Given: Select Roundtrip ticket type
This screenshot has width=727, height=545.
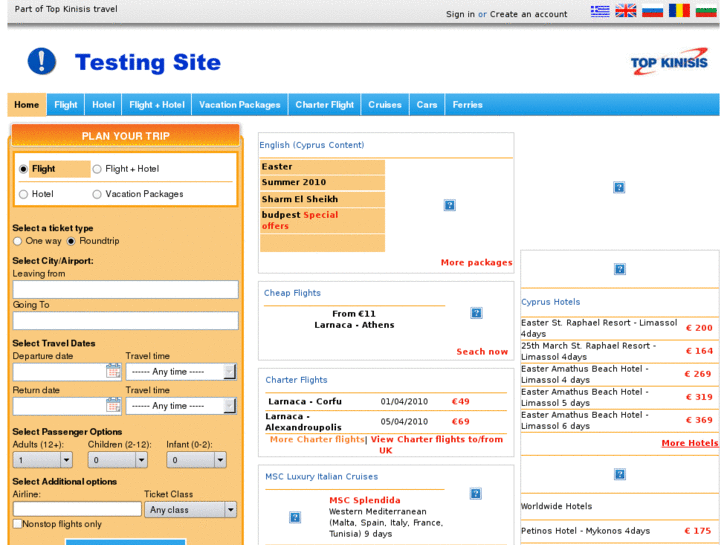Looking at the screenshot, I should 71,241.
